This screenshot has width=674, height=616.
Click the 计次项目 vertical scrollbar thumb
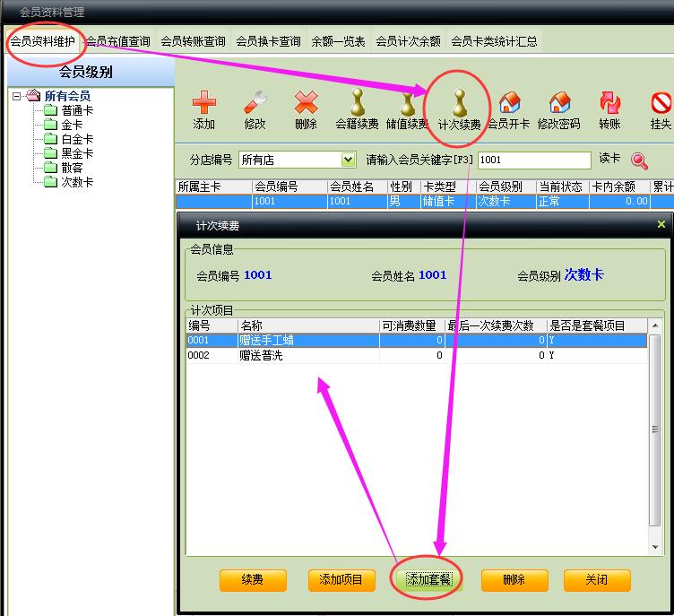[654, 429]
